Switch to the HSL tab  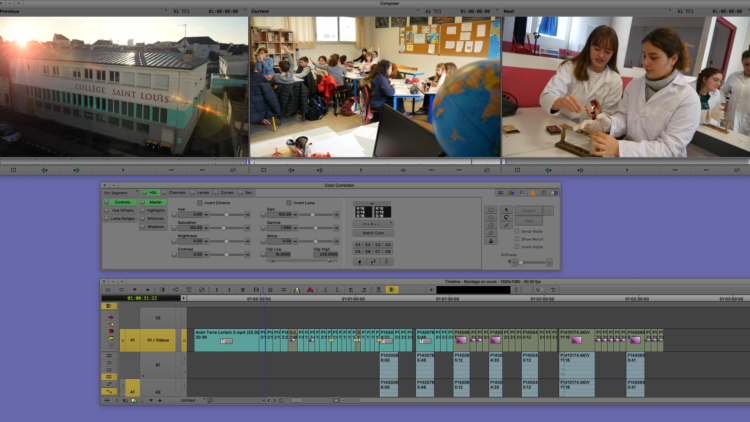click(153, 192)
